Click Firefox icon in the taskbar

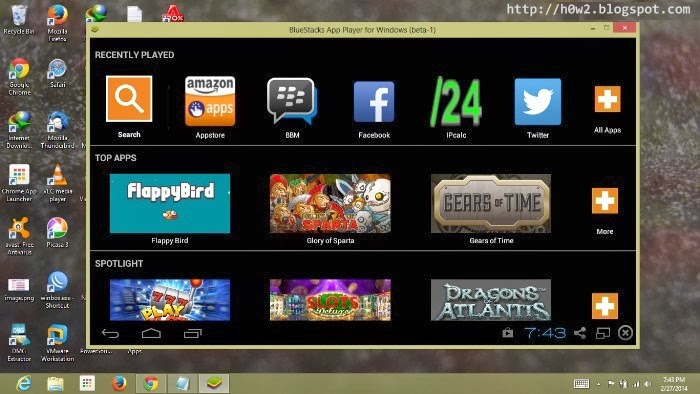point(119,383)
